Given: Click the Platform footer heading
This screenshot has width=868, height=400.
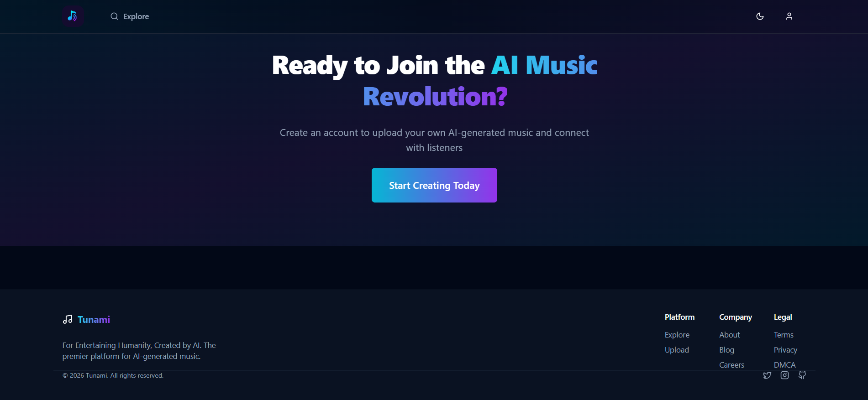Looking at the screenshot, I should click(679, 317).
